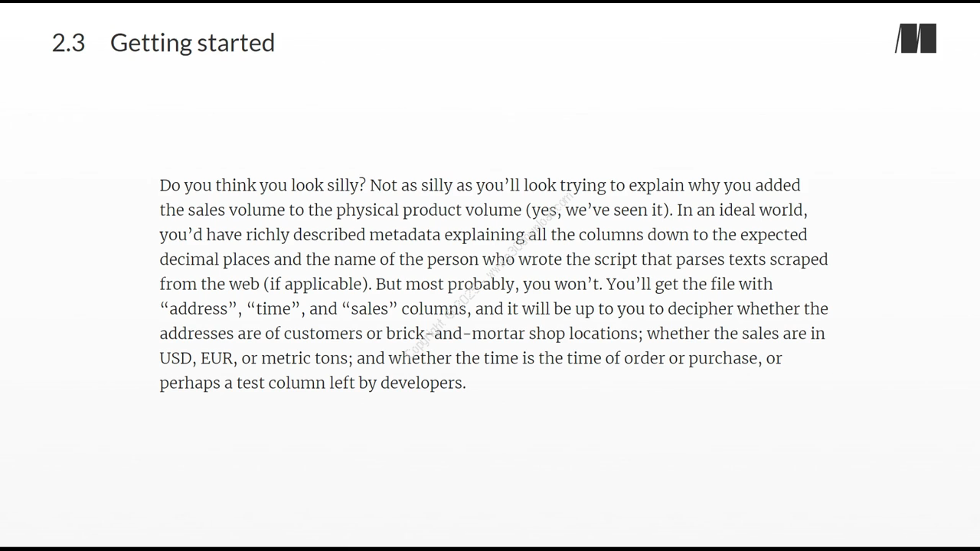Click the quoted word "address"
Image resolution: width=980 pixels, height=551 pixels.
click(x=198, y=308)
